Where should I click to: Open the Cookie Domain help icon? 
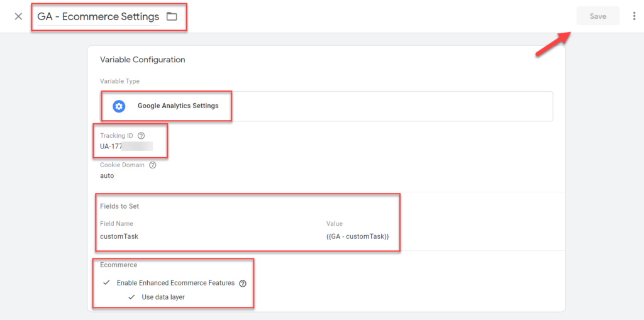coord(152,165)
